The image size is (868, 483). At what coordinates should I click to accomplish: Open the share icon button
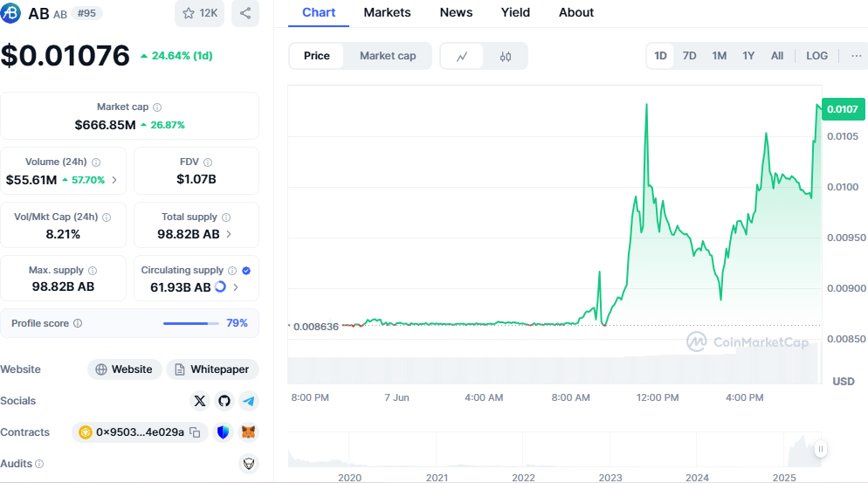(x=245, y=13)
